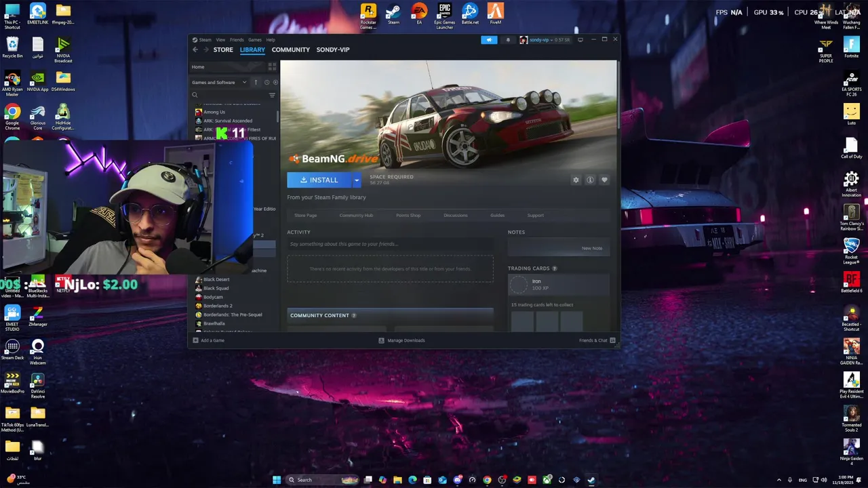
Task: Show BeamNG.drive game info icon
Action: coord(590,180)
